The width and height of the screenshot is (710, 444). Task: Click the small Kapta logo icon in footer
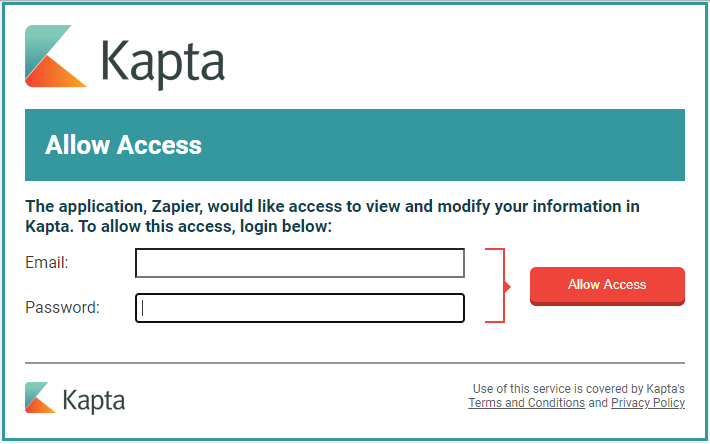[x=40, y=397]
